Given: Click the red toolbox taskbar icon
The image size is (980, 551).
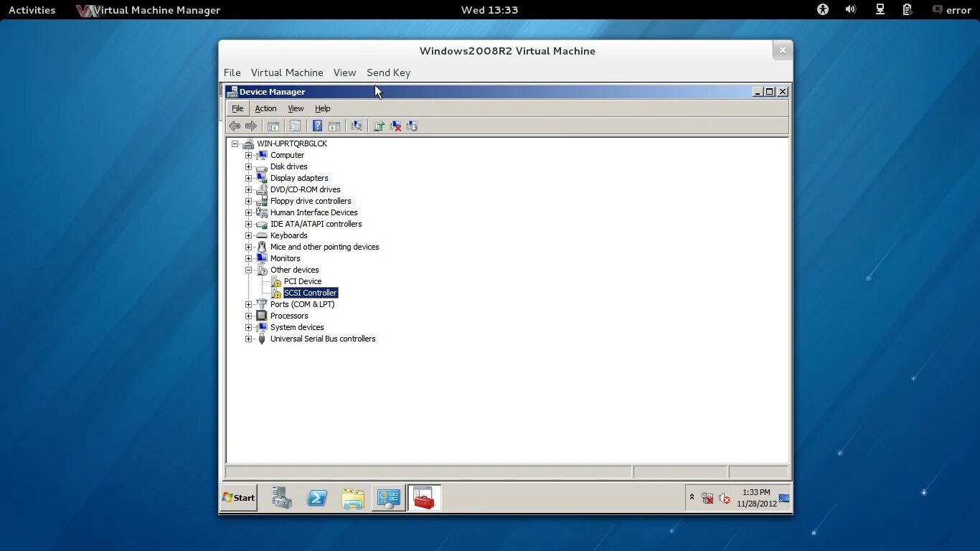Looking at the screenshot, I should pos(424,498).
